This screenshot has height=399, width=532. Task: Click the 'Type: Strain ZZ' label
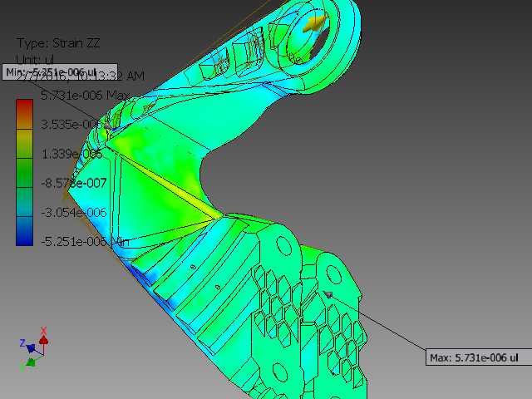pos(58,43)
